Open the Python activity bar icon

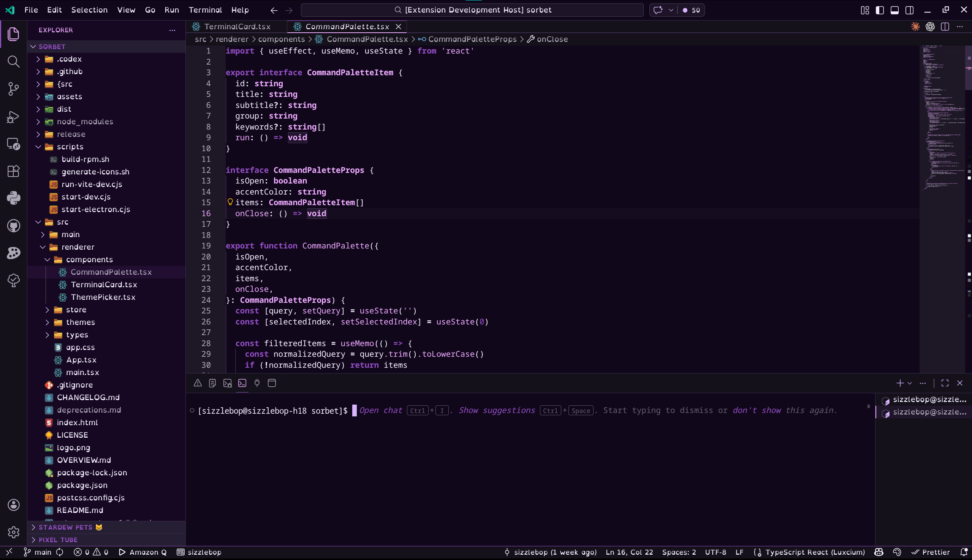click(13, 198)
